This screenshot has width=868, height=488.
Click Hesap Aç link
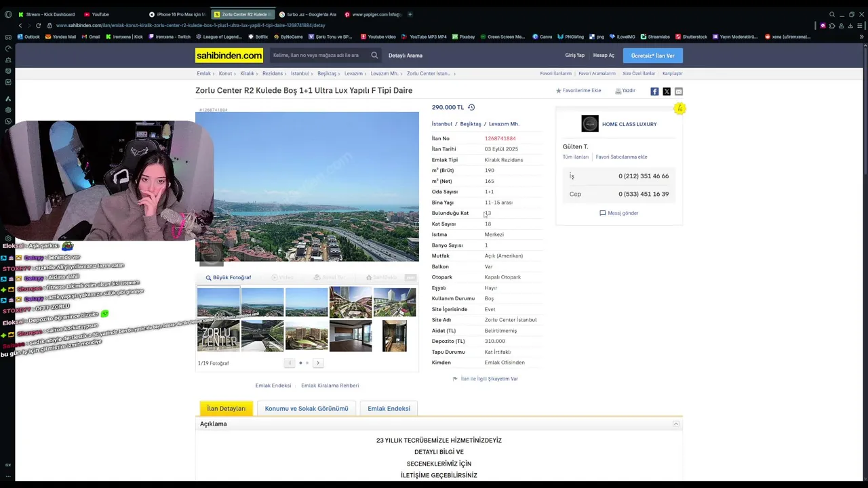click(x=604, y=56)
